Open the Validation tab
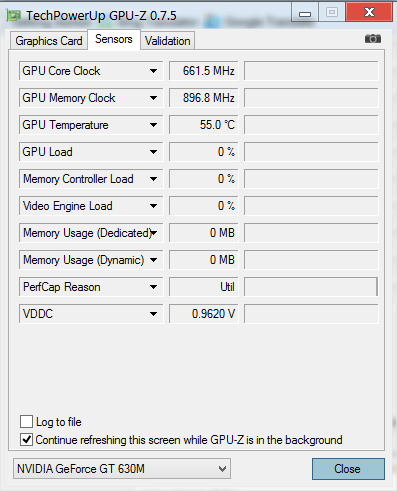The height and width of the screenshot is (491, 397). coord(167,41)
